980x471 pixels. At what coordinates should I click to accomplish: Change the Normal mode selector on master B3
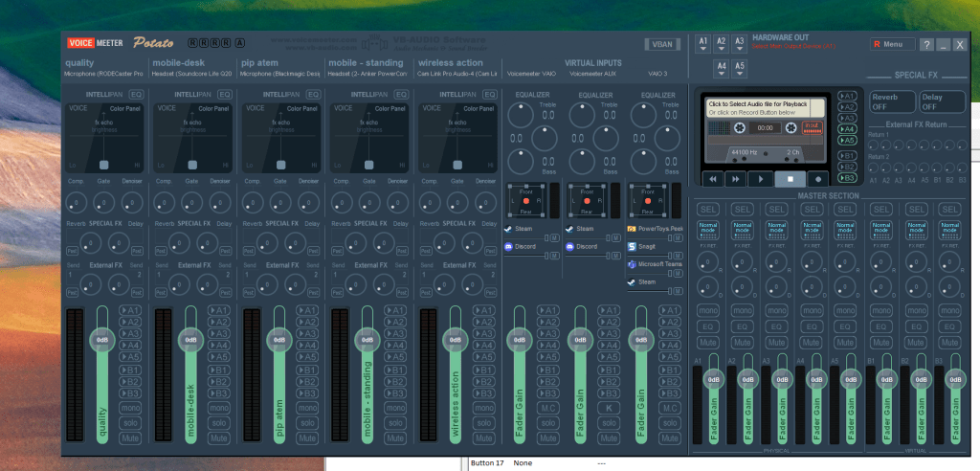coord(950,230)
